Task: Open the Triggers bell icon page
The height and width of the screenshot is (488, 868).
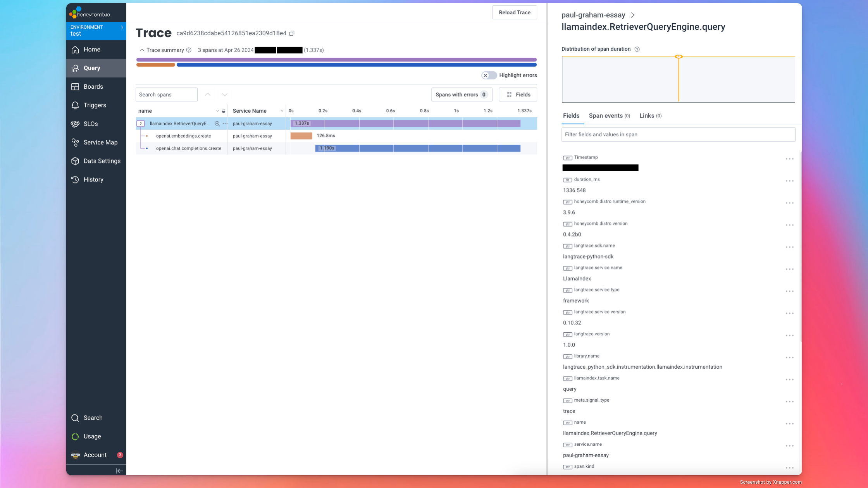Action: tap(75, 105)
